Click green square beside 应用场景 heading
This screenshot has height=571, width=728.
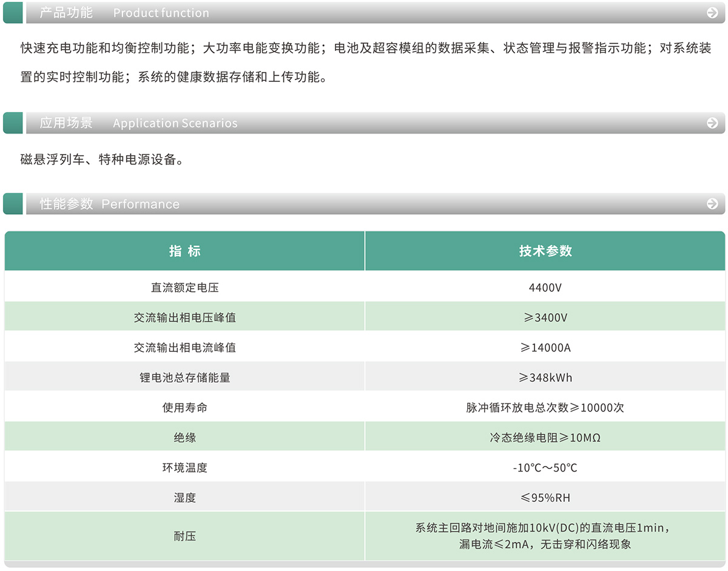[13, 123]
